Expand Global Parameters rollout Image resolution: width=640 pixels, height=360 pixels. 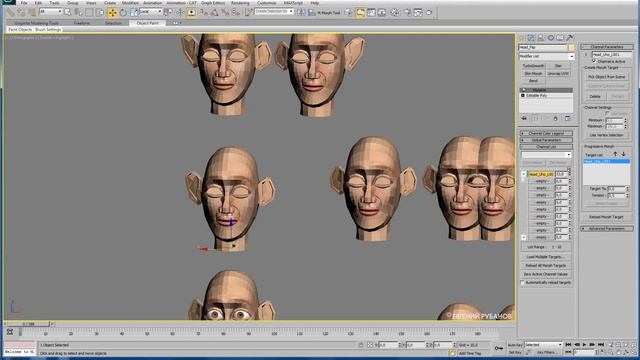coord(546,140)
